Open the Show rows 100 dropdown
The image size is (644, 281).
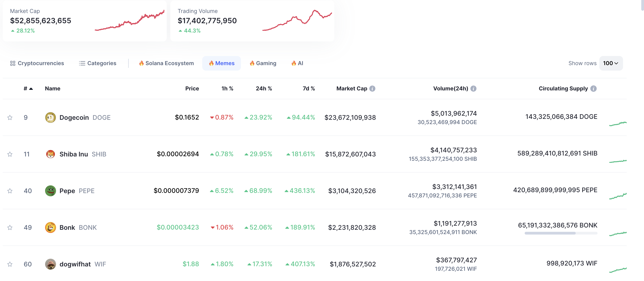[x=611, y=63]
